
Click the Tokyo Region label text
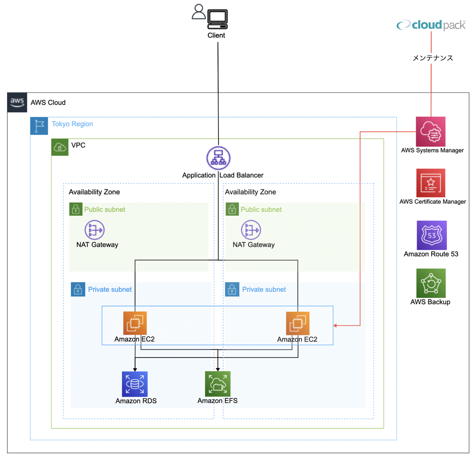tap(72, 124)
